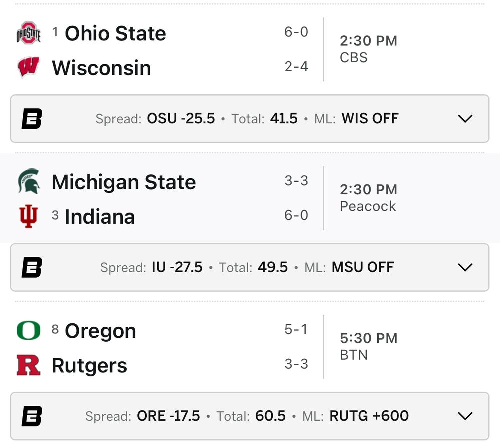Click ESPN BET logo in OSU odds bar
500x448 pixels.
[32, 119]
